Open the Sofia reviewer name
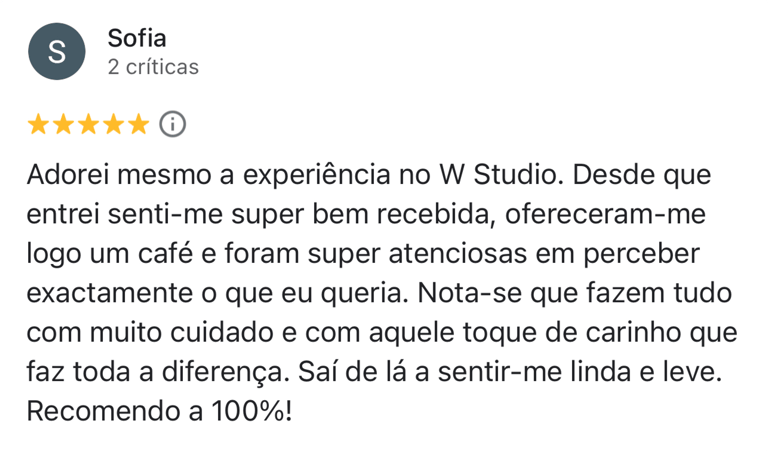768x451 pixels. tap(136, 39)
